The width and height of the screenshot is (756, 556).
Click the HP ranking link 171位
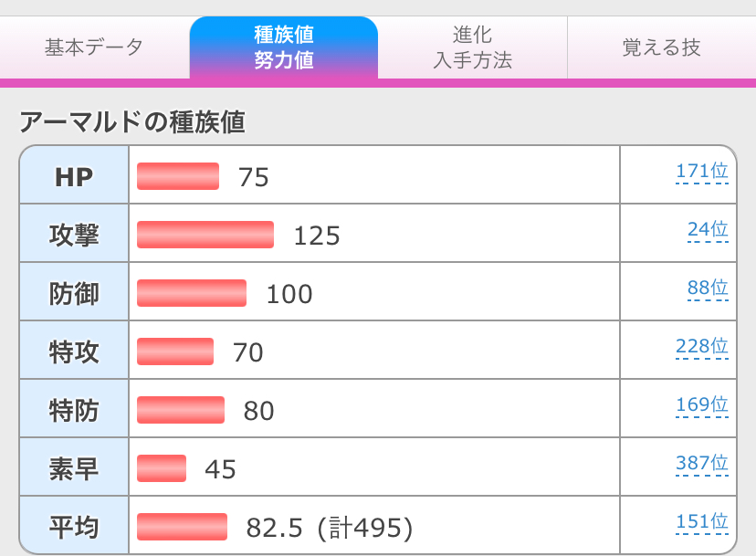click(x=701, y=172)
